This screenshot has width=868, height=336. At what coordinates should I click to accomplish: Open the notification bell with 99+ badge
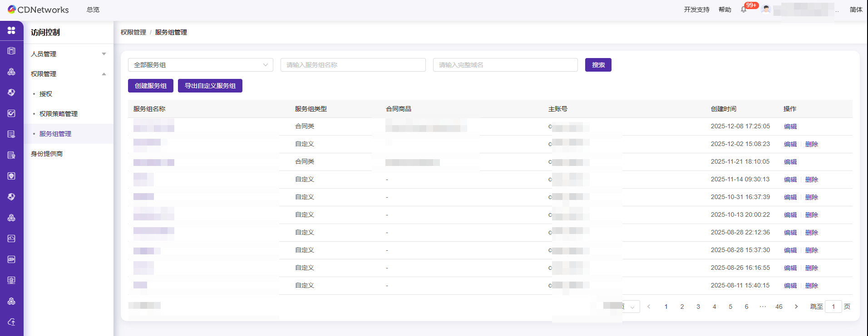tap(744, 10)
